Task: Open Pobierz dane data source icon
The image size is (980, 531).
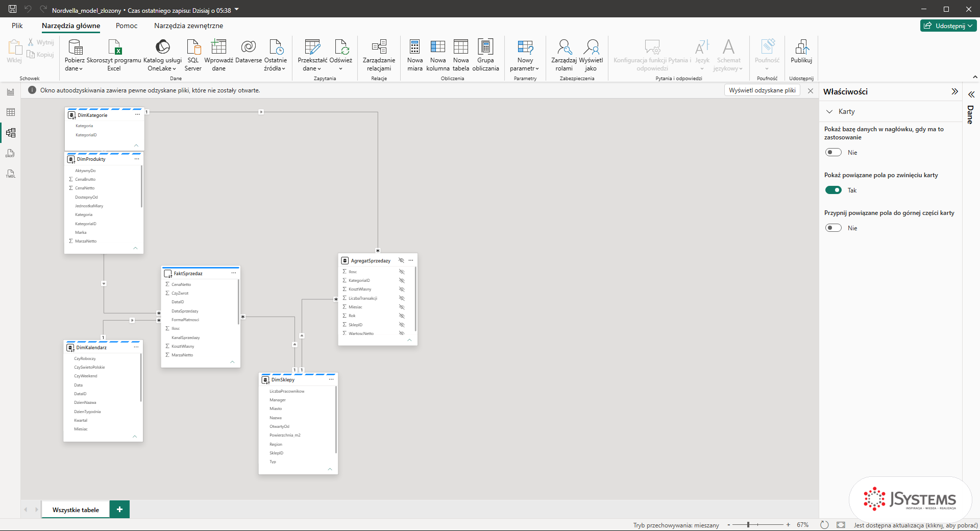Action: (75, 47)
